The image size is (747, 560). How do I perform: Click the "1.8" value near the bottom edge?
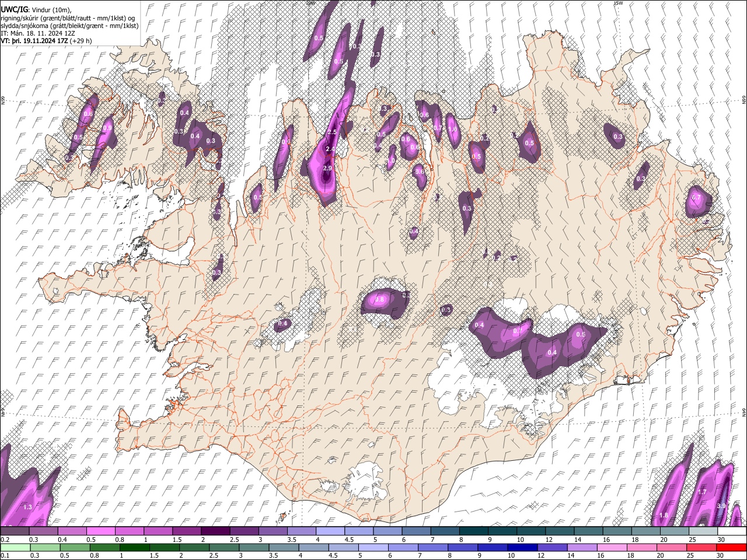coord(664,515)
